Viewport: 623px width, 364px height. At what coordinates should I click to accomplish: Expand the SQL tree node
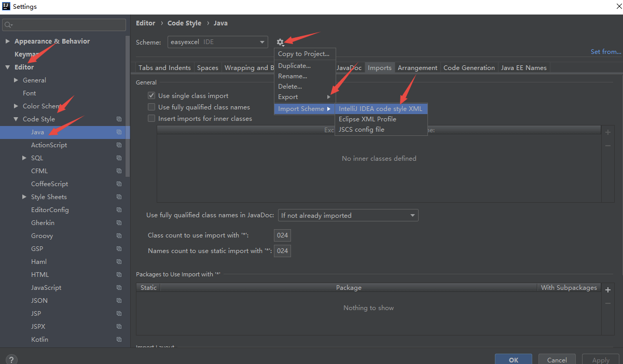[x=24, y=158]
